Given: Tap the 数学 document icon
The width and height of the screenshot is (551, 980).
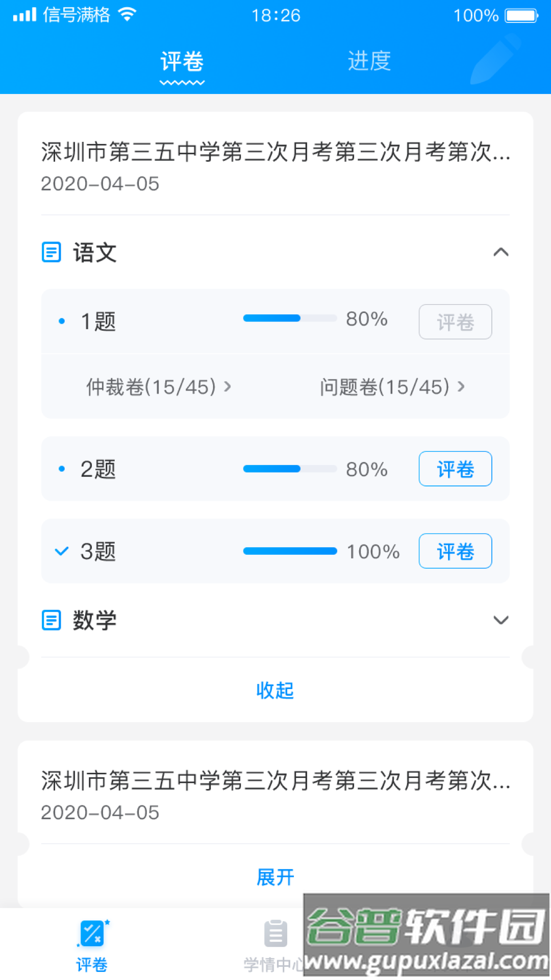Looking at the screenshot, I should point(51,620).
